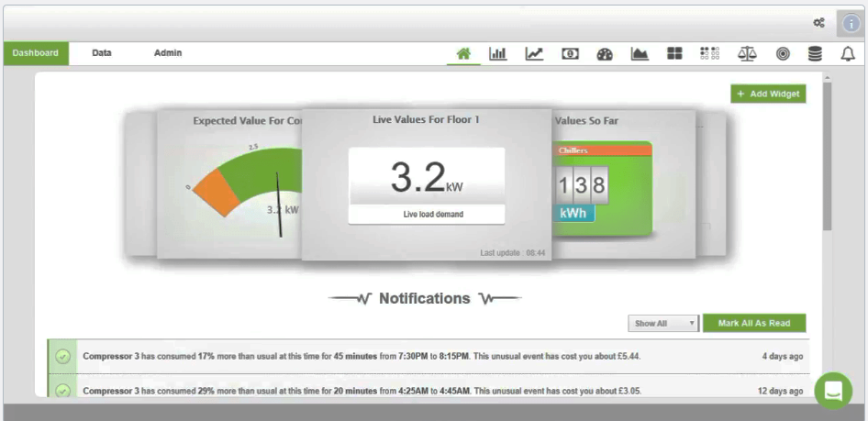This screenshot has width=868, height=421.
Task: Switch to the Data tab
Action: point(102,53)
